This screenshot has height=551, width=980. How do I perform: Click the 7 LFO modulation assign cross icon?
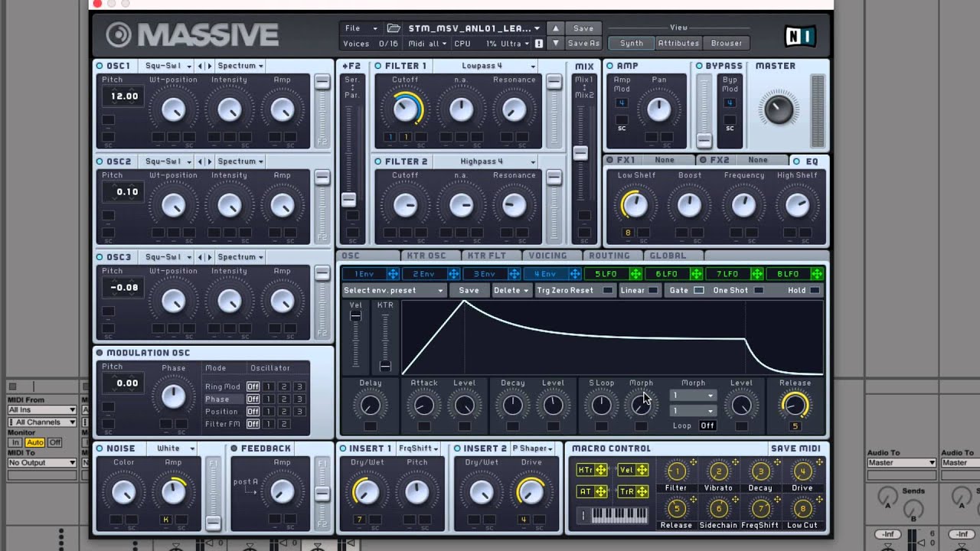click(x=756, y=274)
